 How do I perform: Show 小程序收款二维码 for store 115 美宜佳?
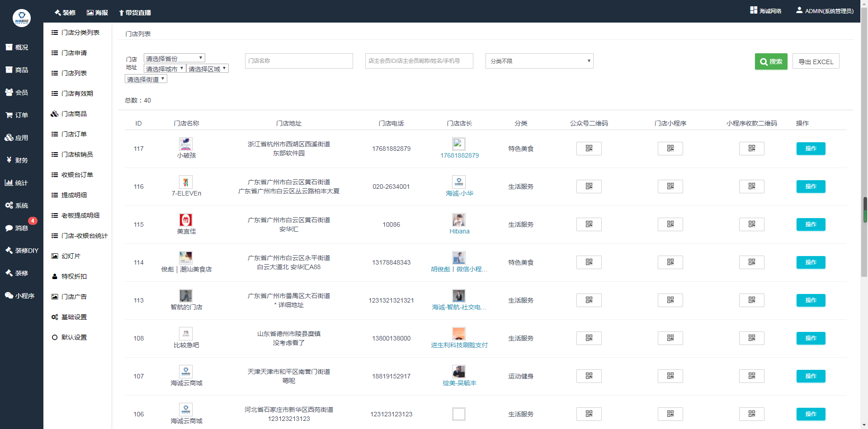coord(751,224)
